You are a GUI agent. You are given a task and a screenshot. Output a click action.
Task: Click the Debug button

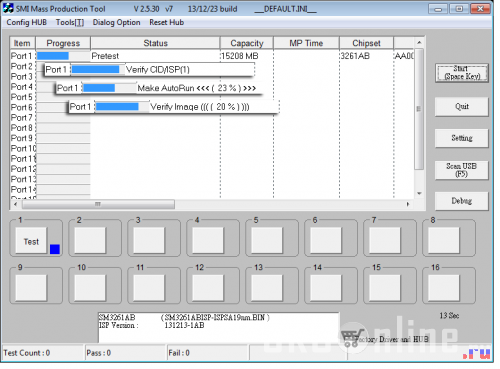coord(462,201)
